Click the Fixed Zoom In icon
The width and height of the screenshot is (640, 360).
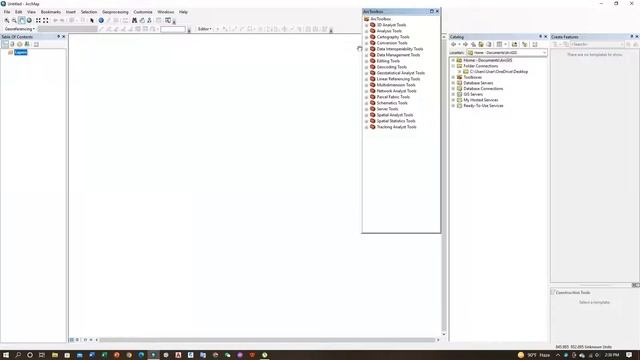point(38,20)
